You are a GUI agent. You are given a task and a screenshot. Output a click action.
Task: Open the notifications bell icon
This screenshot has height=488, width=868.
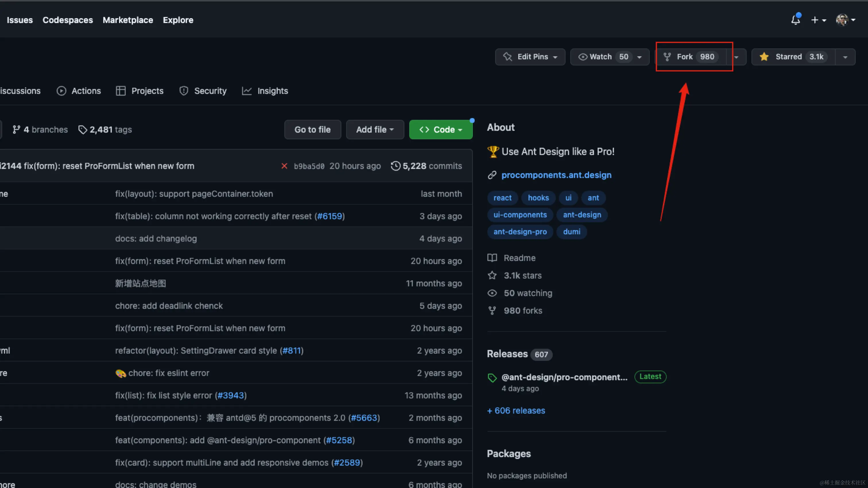[795, 20]
